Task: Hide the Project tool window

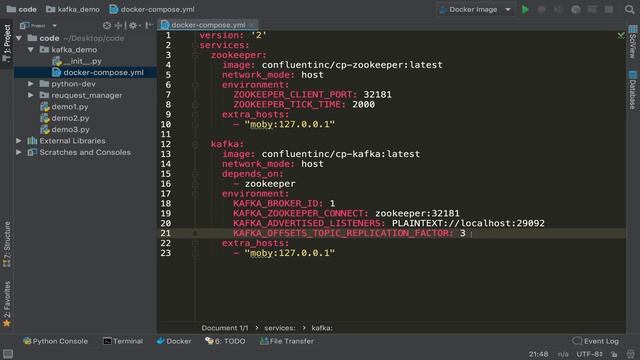Action: [149, 25]
